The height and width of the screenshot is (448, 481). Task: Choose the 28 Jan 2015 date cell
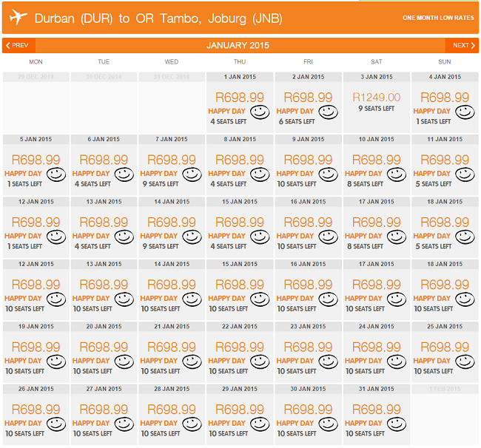172,414
